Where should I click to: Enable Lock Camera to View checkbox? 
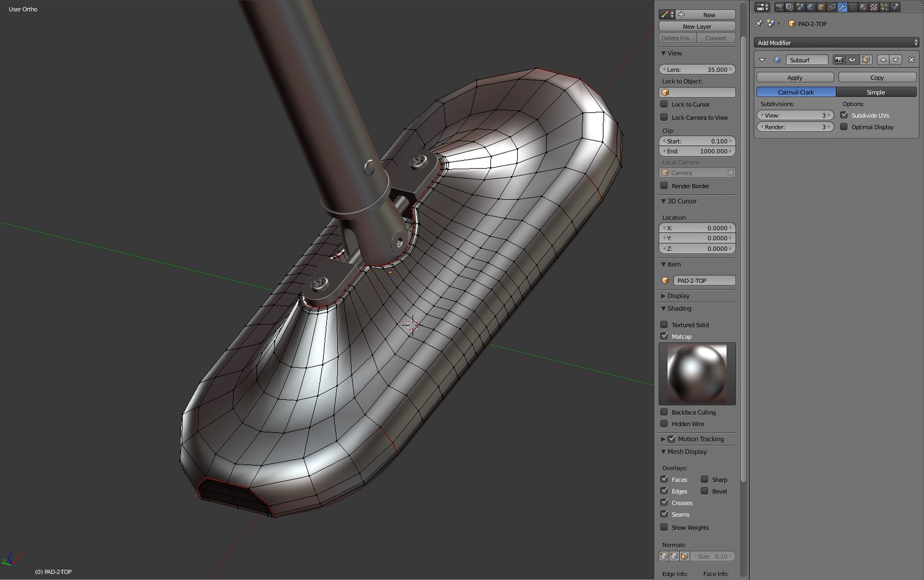(x=664, y=117)
